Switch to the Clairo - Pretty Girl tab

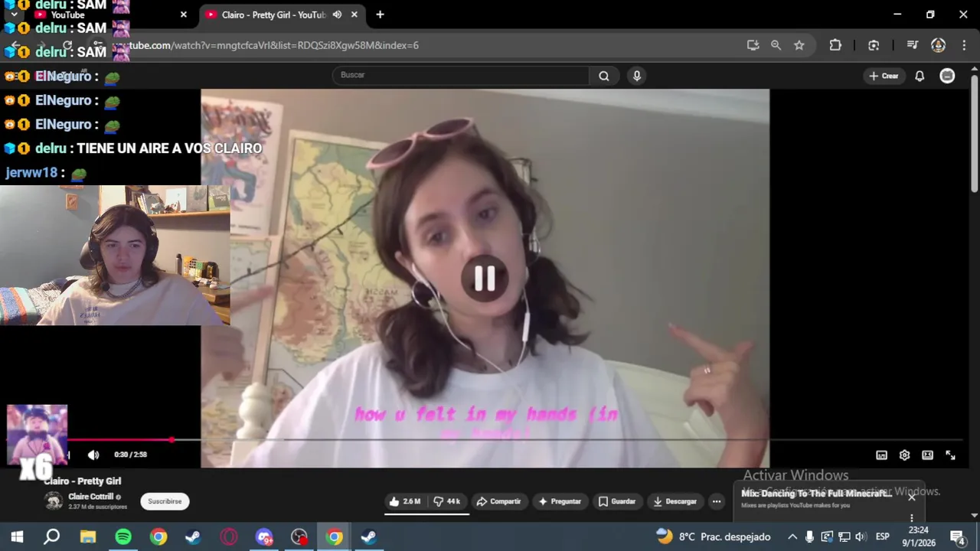pos(273,15)
